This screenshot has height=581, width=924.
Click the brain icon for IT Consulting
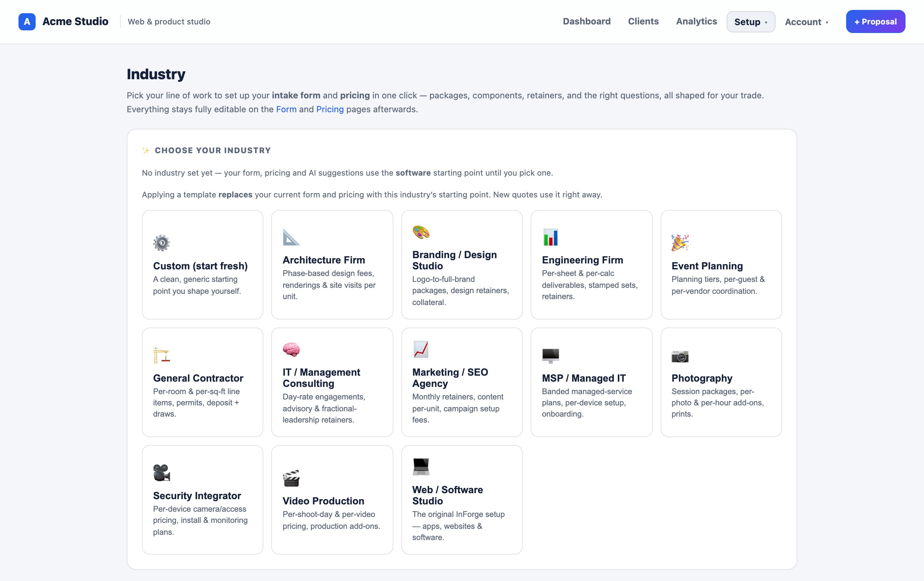[x=291, y=349]
